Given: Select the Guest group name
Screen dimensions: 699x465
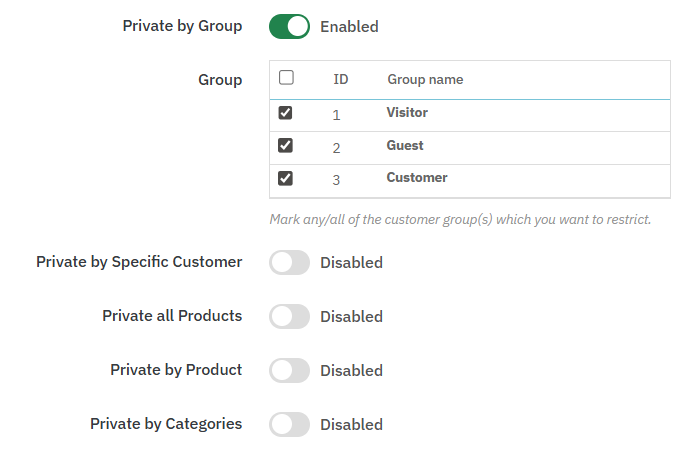Looking at the screenshot, I should pos(405,146).
